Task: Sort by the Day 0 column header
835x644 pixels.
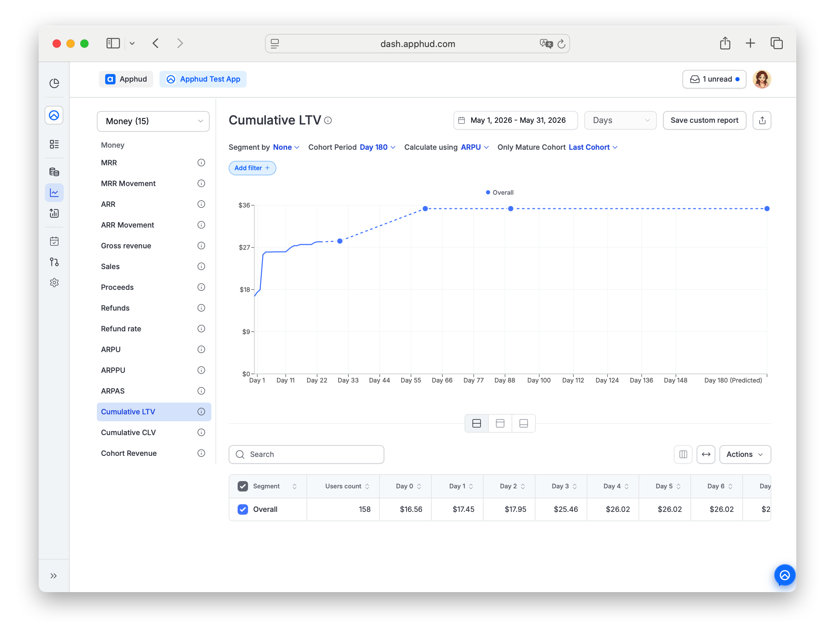Action: pyautogui.click(x=408, y=486)
